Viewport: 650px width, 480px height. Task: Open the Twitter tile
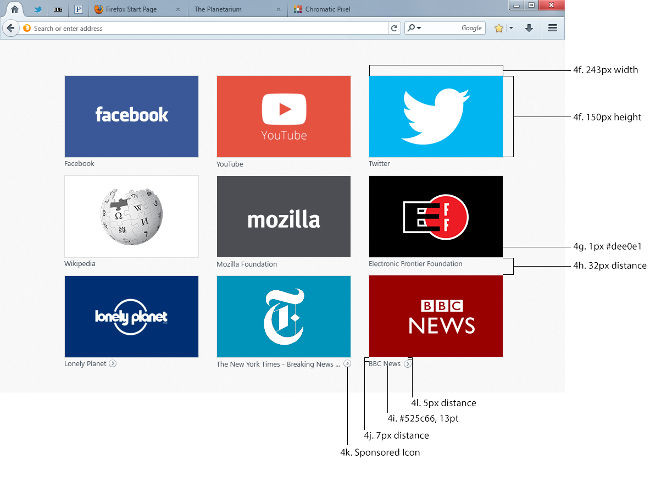click(x=436, y=116)
